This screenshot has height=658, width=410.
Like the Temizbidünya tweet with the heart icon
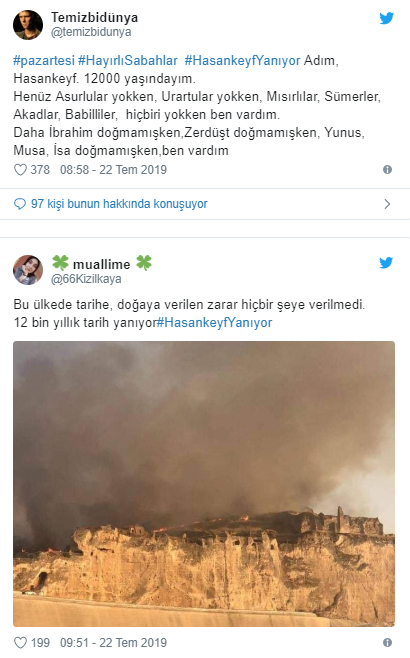[20, 170]
